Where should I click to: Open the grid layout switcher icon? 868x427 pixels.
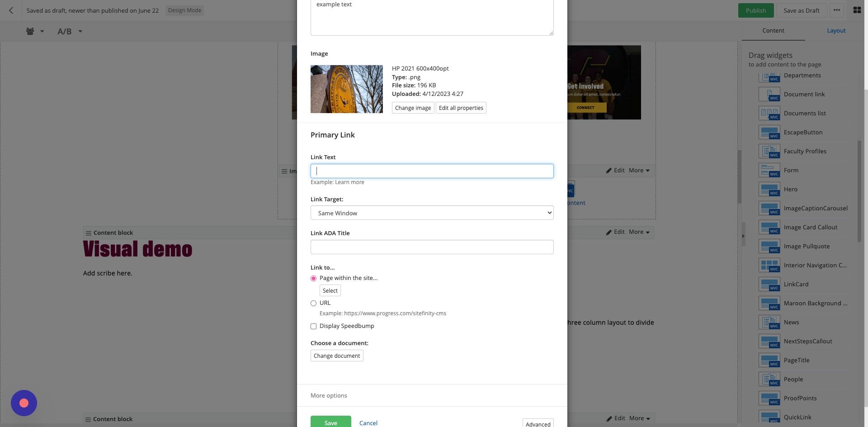[857, 10]
